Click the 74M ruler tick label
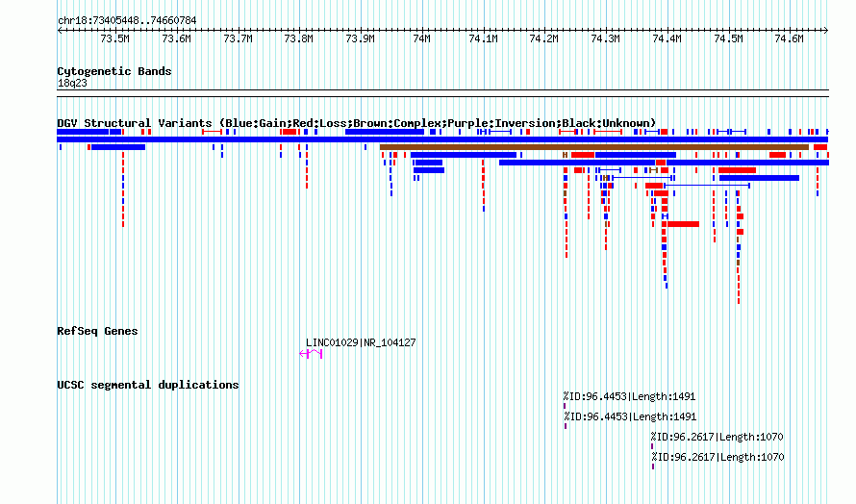 (x=421, y=38)
